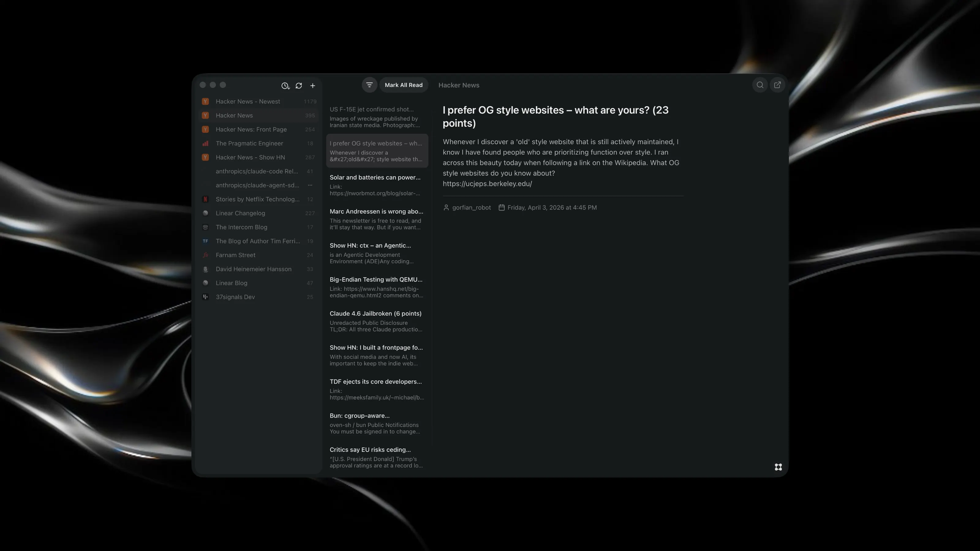The image size is (980, 551).
Task: Select the Farnam Street feed
Action: (x=259, y=255)
